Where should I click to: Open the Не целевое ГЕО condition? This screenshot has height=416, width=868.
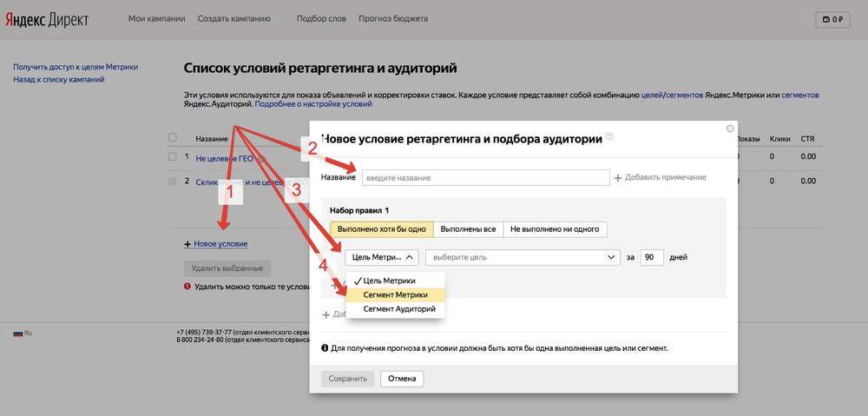[225, 158]
